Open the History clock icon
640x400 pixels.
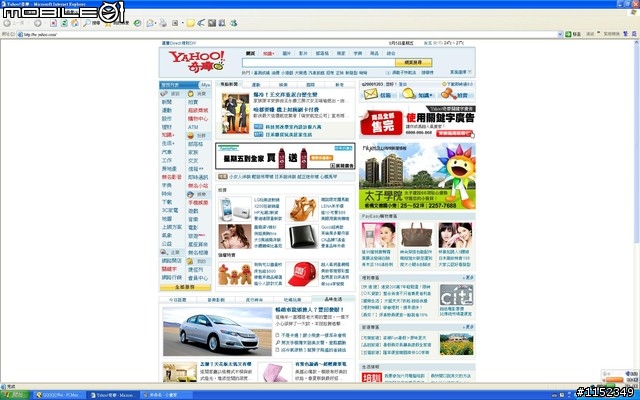pyautogui.click(x=138, y=23)
